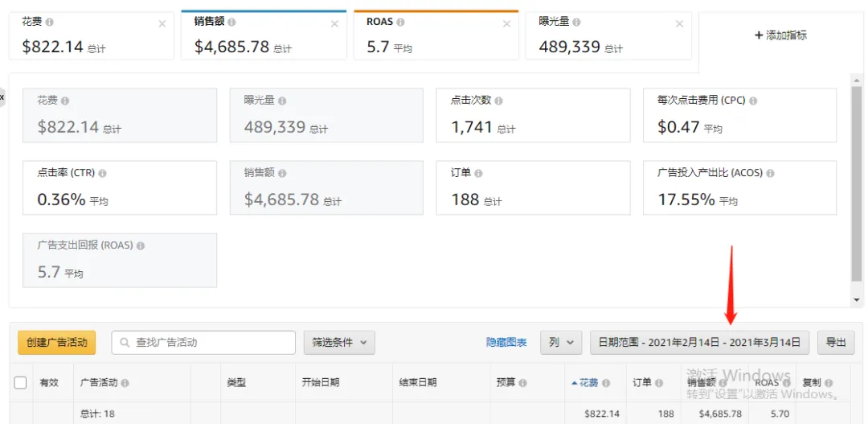Click metric panel scrollbar down arrow
The height and width of the screenshot is (424, 868).
(857, 300)
